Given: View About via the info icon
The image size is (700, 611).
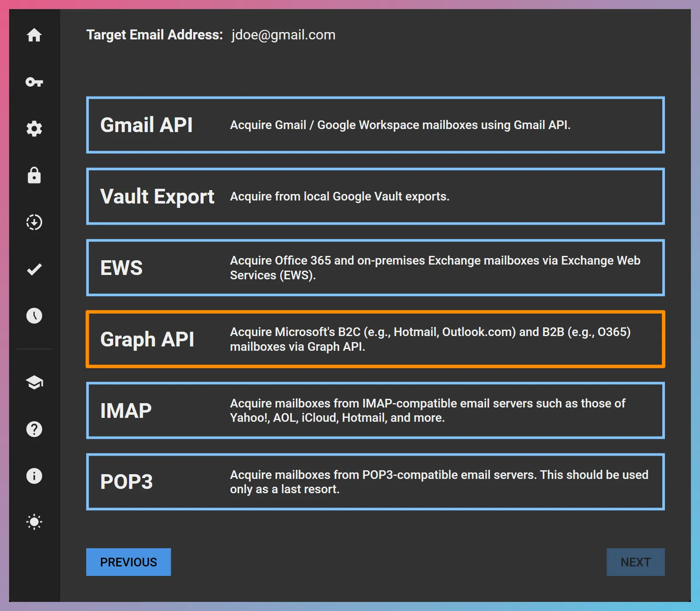Looking at the screenshot, I should click(x=34, y=476).
